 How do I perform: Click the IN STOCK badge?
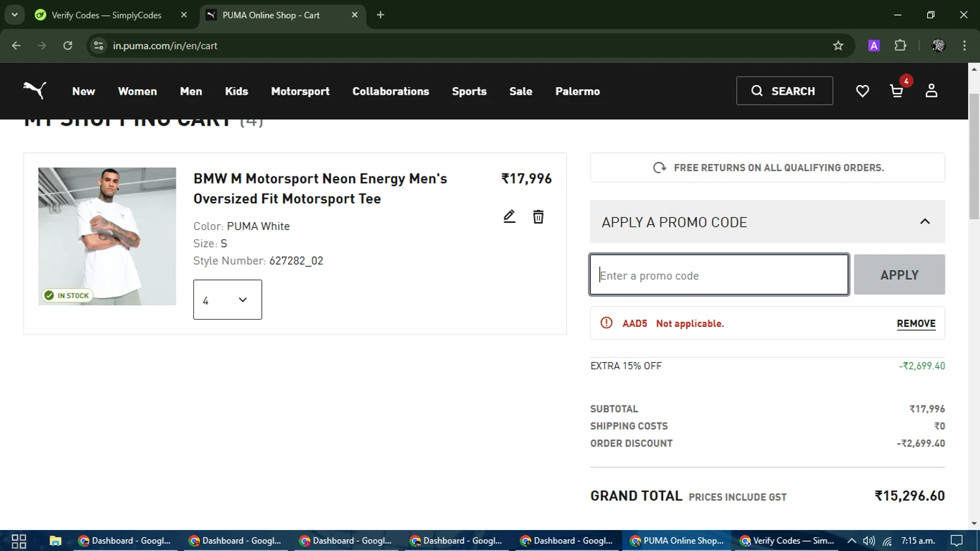[x=67, y=295]
